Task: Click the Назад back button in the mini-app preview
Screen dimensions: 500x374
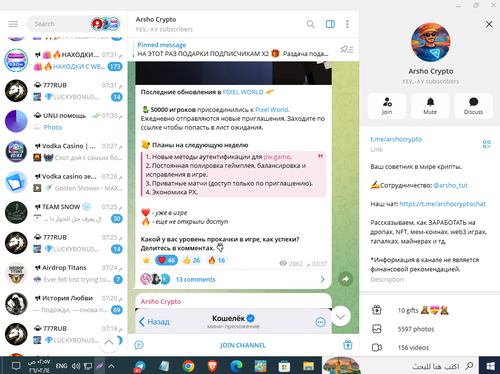Action: click(154, 322)
